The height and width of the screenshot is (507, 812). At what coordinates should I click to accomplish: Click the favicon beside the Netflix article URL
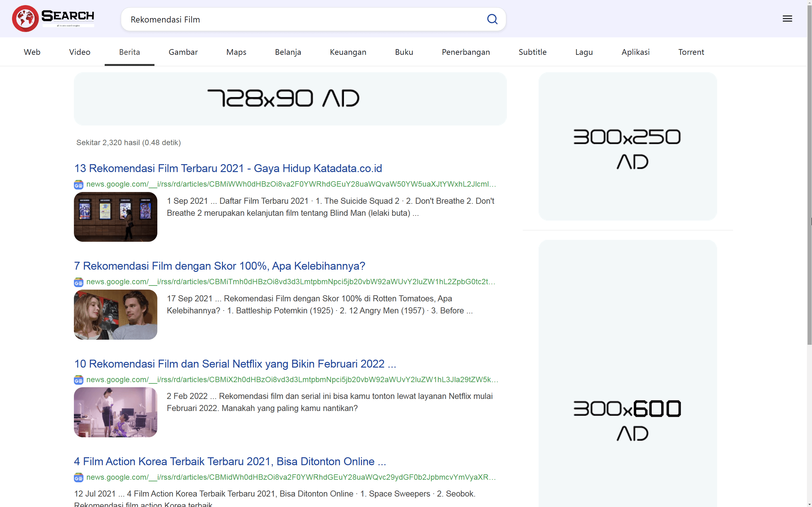pyautogui.click(x=79, y=380)
